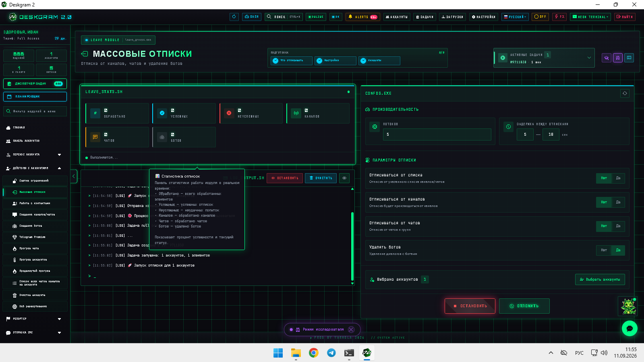Click the back arrow beside МАССОВЫЕ ОТПИСКИ
This screenshot has height=362, width=644.
click(85, 54)
